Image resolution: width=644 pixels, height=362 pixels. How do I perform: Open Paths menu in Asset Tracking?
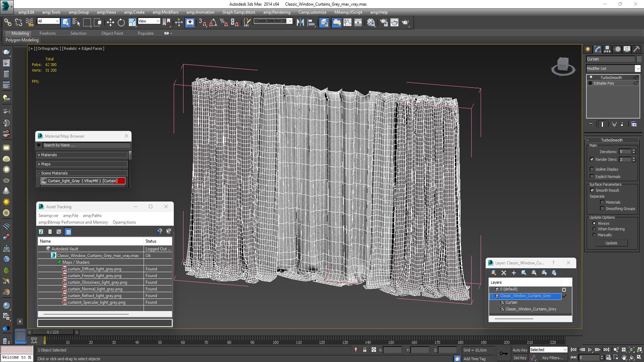[92, 216]
